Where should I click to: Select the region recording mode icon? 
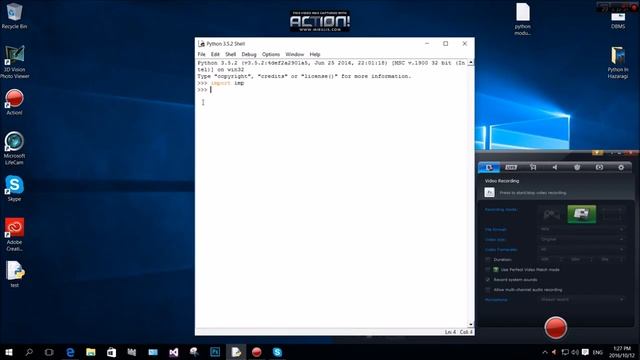click(x=612, y=214)
